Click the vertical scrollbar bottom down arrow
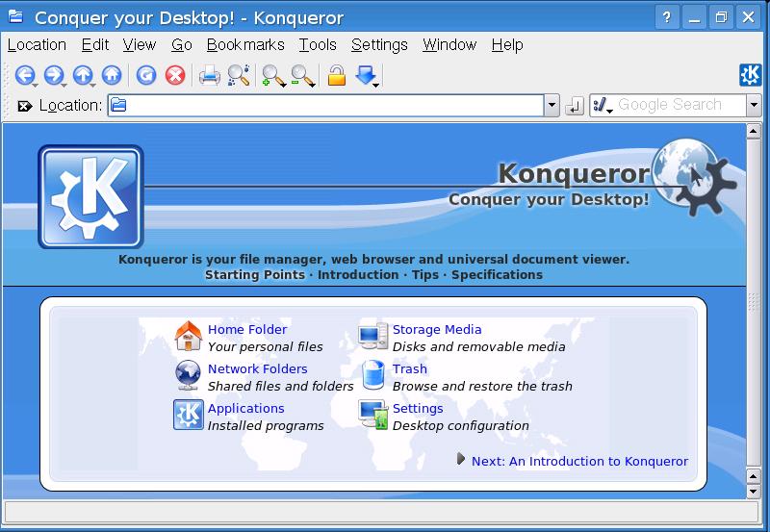The image size is (770, 532). [754, 491]
